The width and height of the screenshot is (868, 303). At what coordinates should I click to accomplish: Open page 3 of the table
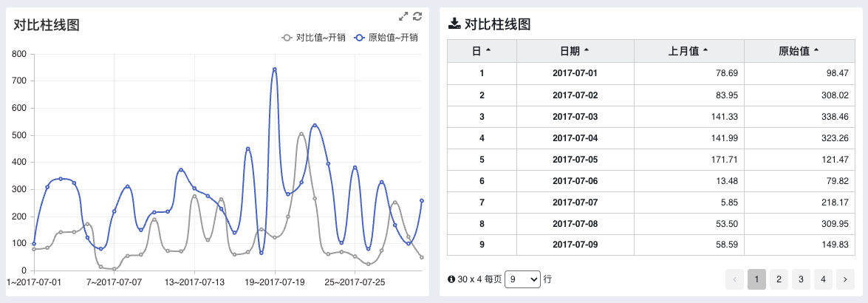coord(801,280)
